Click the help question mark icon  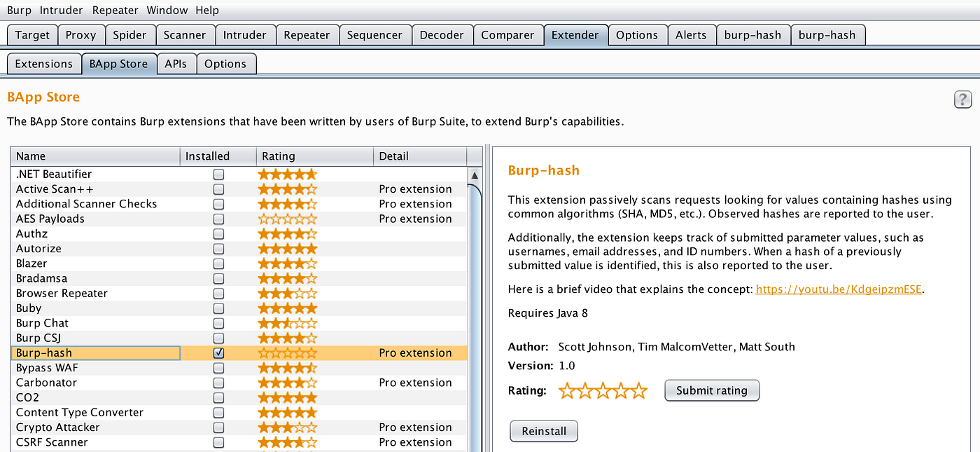coord(962,100)
